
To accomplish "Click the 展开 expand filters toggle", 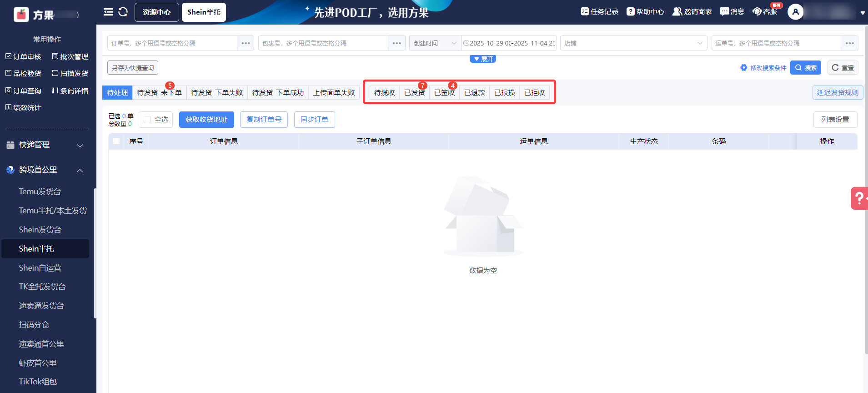I will tap(483, 59).
